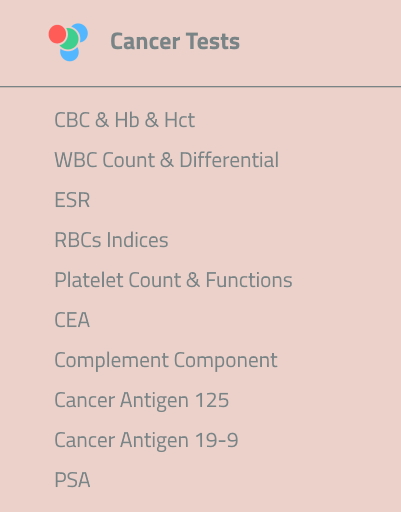This screenshot has width=401, height=512.
Task: Click the top blue circle in the logo
Action: pyautogui.click(x=81, y=31)
